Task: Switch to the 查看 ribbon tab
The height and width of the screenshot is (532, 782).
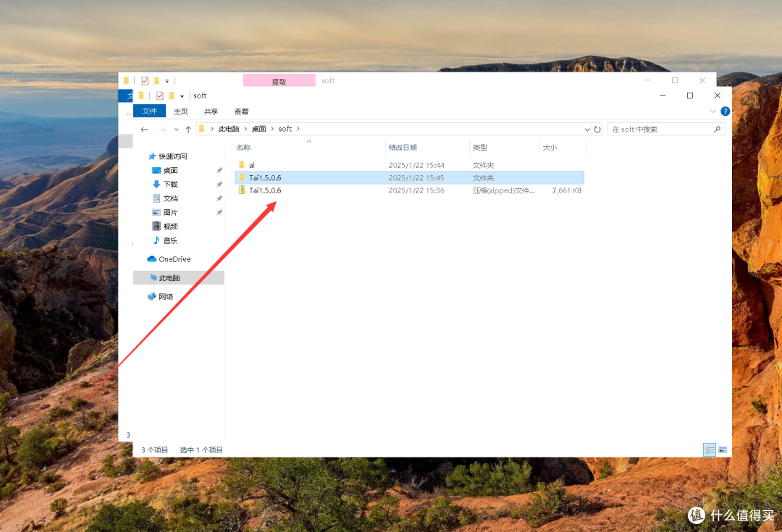Action: click(241, 111)
